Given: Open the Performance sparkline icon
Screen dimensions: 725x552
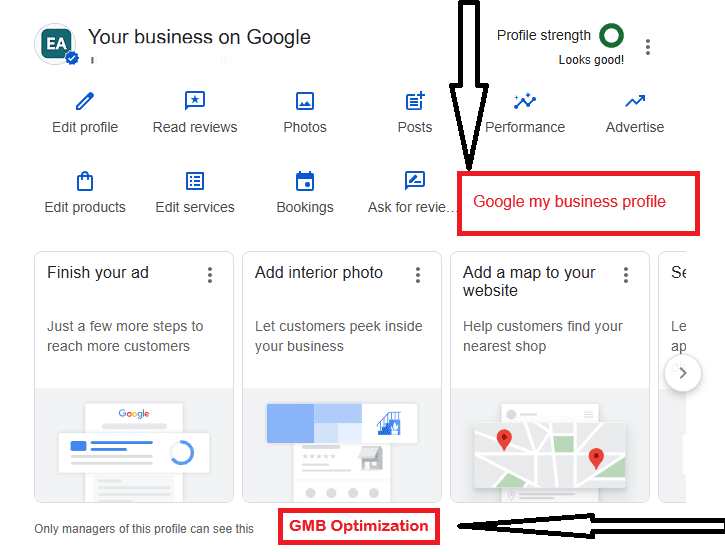Looking at the screenshot, I should coord(525,101).
